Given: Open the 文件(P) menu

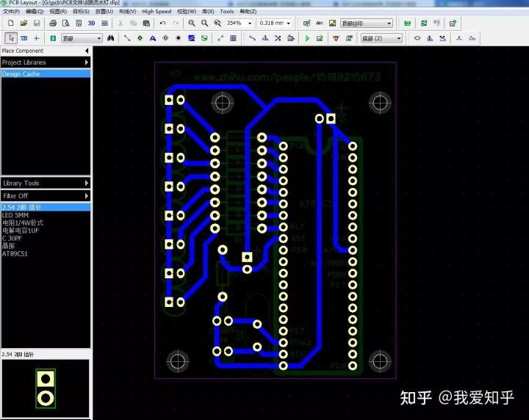Looking at the screenshot, I should tap(11, 11).
